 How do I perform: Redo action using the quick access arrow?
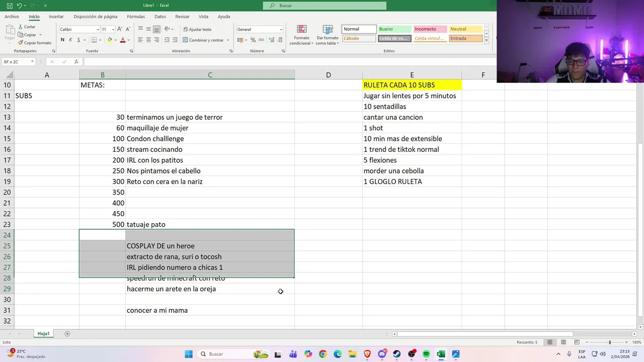point(32,6)
